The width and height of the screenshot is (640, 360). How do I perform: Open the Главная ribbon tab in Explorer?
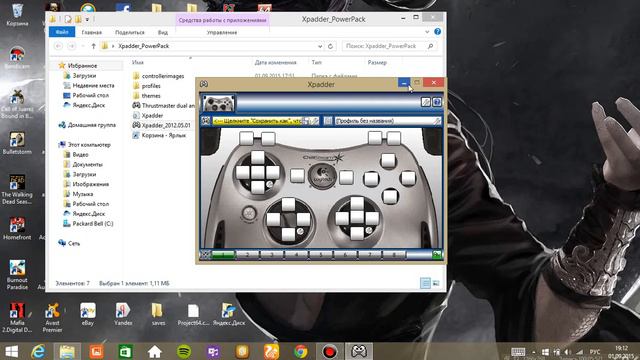click(91, 32)
